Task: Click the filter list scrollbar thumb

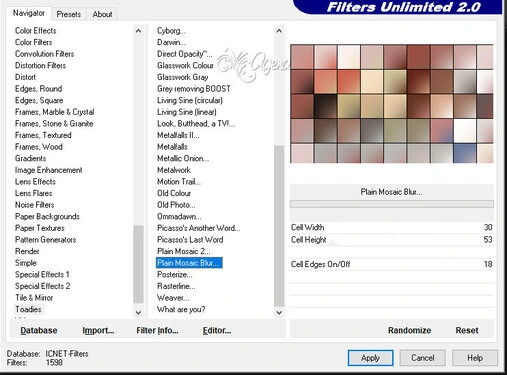Action: click(279, 226)
